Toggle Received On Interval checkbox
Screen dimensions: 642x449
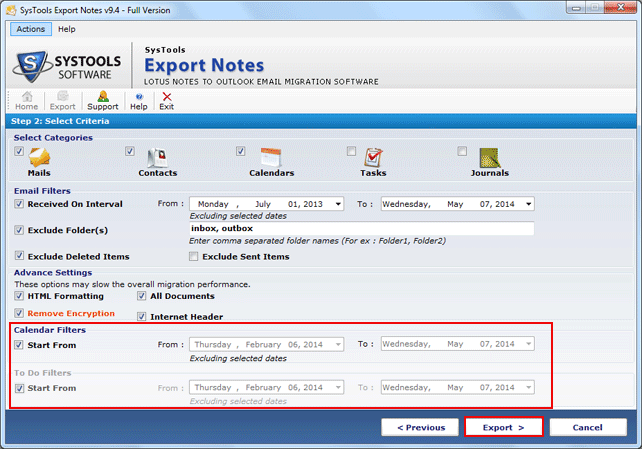(x=19, y=204)
